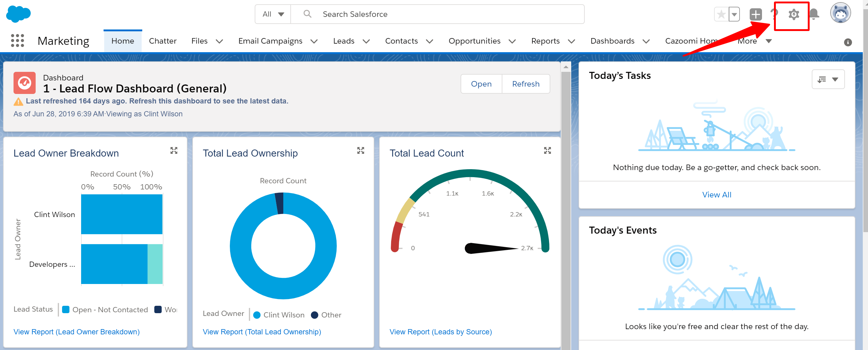The height and width of the screenshot is (350, 868).
Task: Click the Clint Wilson legend dot
Action: coord(257,315)
